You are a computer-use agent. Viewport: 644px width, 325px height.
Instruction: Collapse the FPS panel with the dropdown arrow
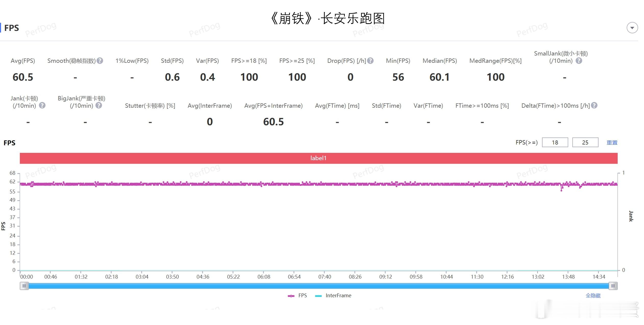pos(632,28)
